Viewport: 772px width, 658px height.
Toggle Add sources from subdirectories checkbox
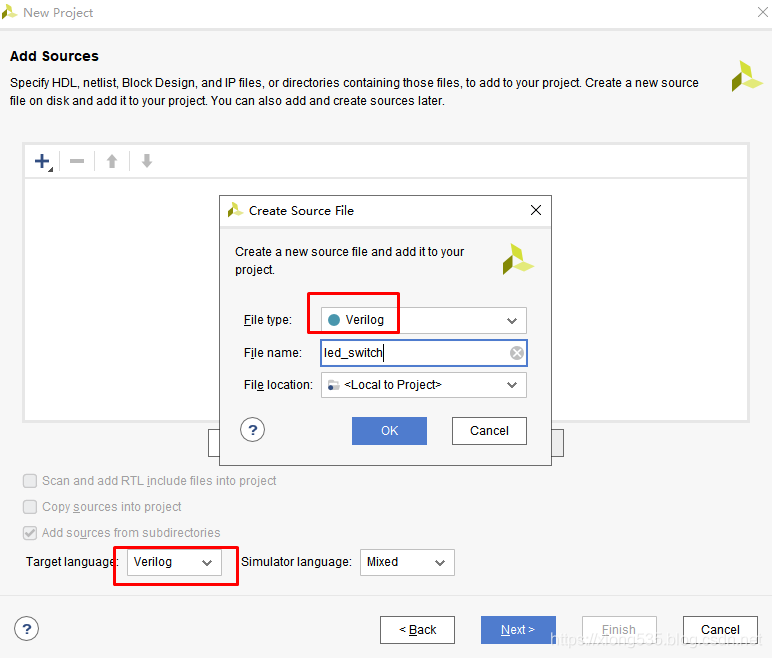pyautogui.click(x=30, y=533)
